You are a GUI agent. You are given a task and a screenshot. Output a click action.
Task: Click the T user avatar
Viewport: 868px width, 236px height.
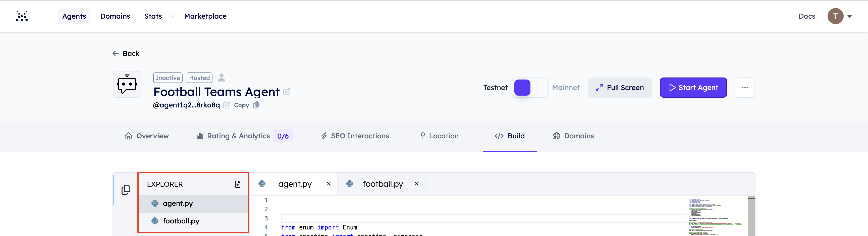[835, 16]
